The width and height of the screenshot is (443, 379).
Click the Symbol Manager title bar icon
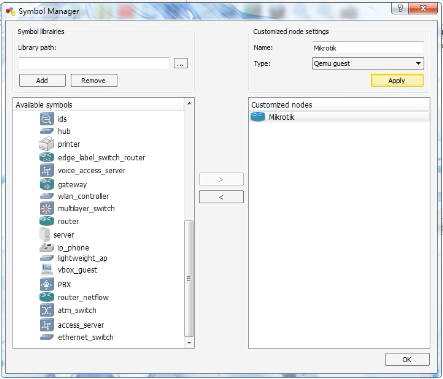11,11
